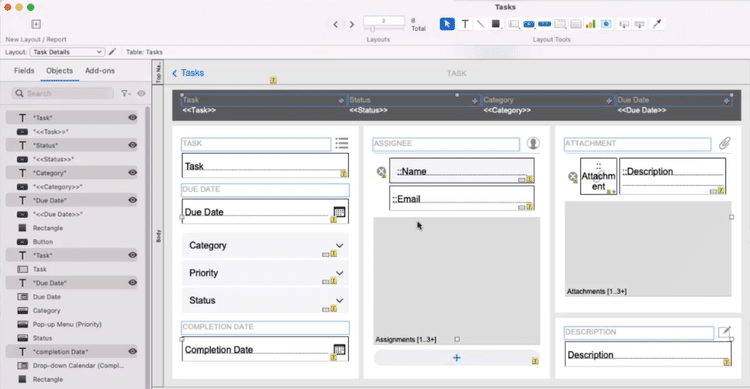Go to the next layout arrow
Screen dimensions: 750x389
tap(352, 24)
